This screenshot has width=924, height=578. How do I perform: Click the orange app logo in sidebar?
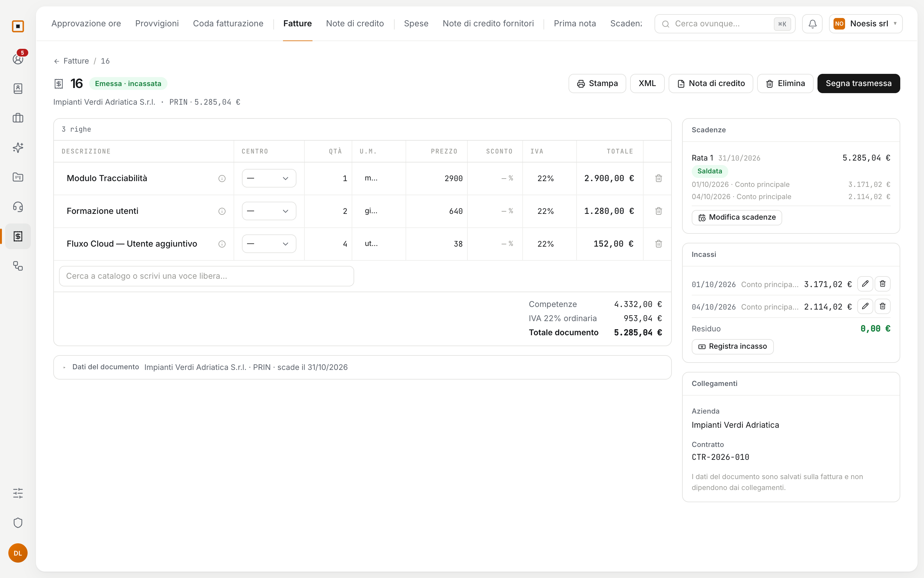[18, 26]
